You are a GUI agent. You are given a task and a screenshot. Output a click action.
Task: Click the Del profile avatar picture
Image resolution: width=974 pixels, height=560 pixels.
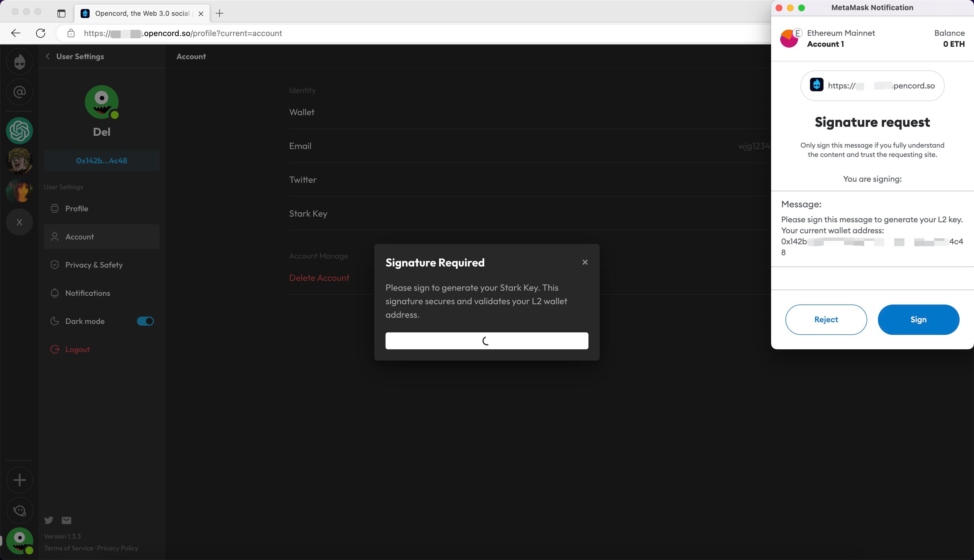tap(101, 102)
